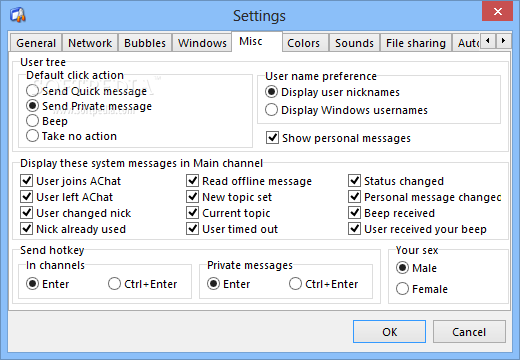Set channels send hotkey to Ctrl+Enter
Viewport: 520px width, 360px height.
tap(142, 284)
